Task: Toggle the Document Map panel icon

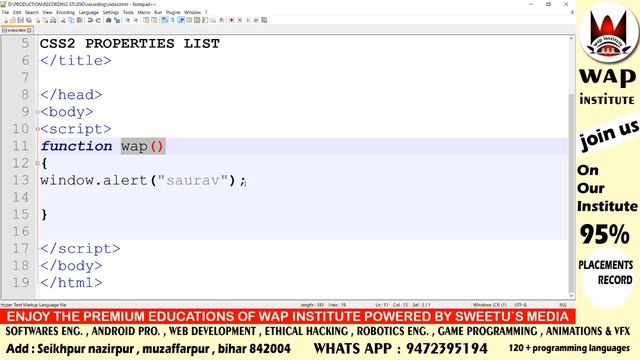Action: (196, 20)
